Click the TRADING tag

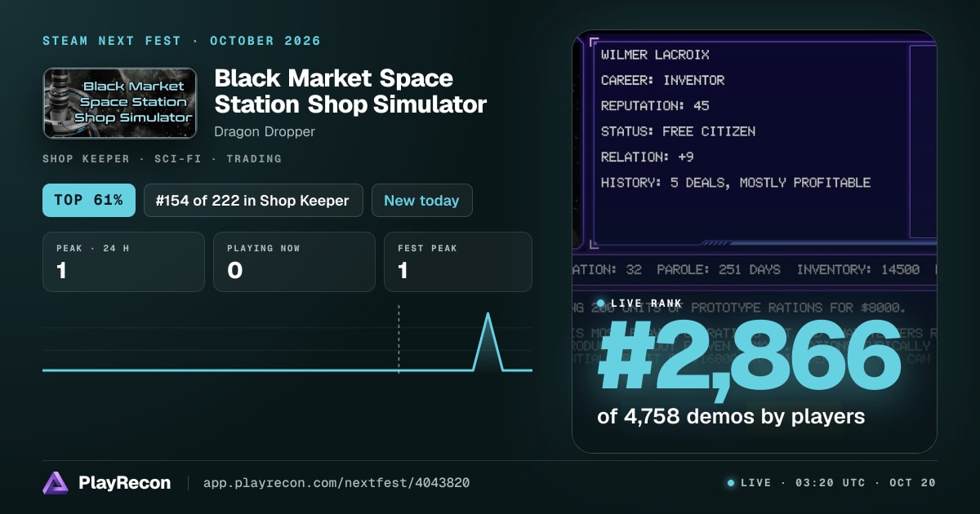pyautogui.click(x=255, y=159)
